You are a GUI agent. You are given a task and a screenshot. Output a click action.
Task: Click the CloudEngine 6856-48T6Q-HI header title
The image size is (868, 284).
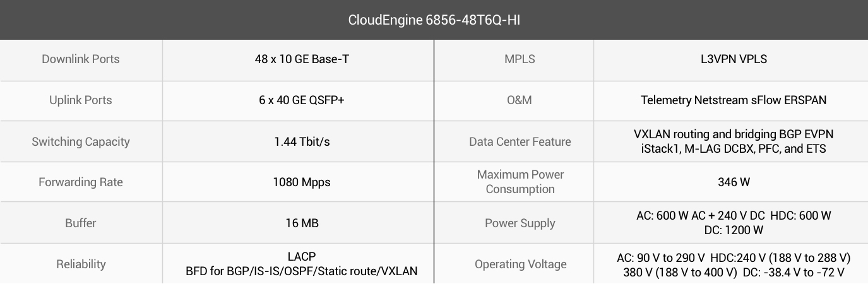pyautogui.click(x=434, y=20)
